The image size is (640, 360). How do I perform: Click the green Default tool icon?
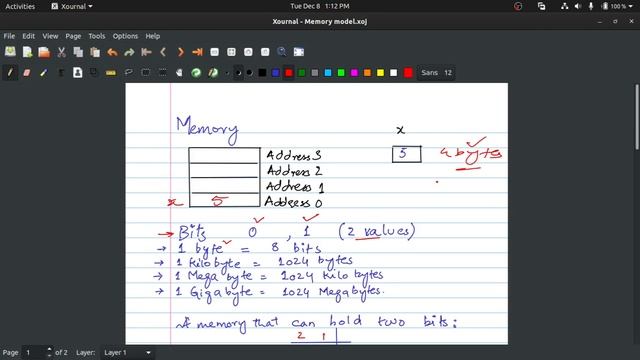pyautogui.click(x=196, y=73)
